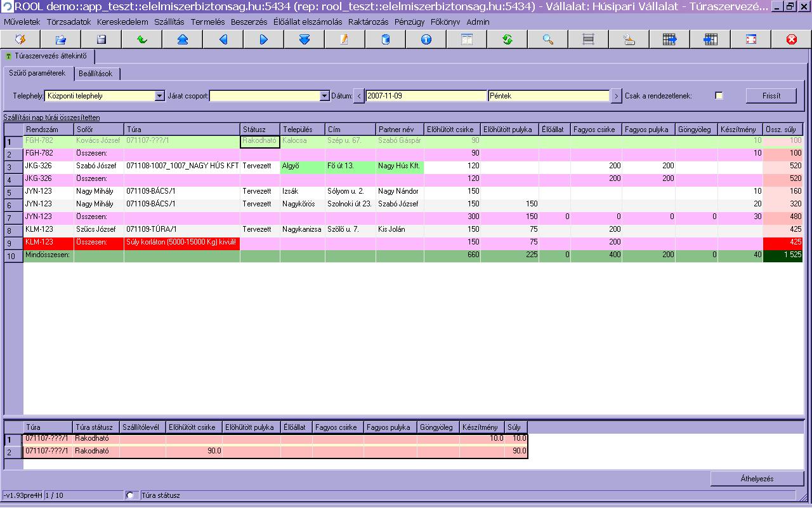
Task: Go to next record with right arrow
Action: tap(263, 39)
